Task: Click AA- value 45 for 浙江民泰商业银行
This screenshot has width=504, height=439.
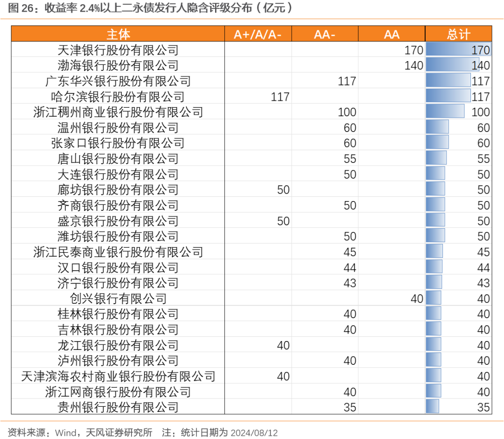Action: [x=350, y=252]
